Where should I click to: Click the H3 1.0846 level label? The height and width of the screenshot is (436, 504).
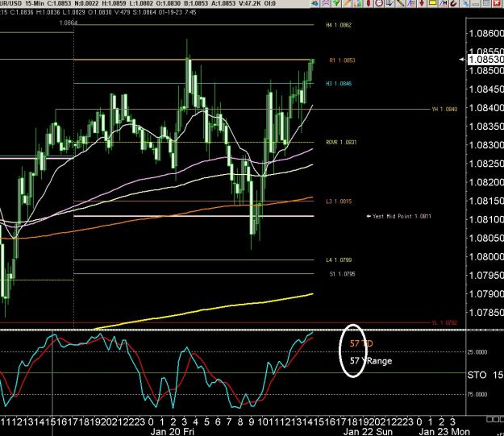[x=339, y=84]
